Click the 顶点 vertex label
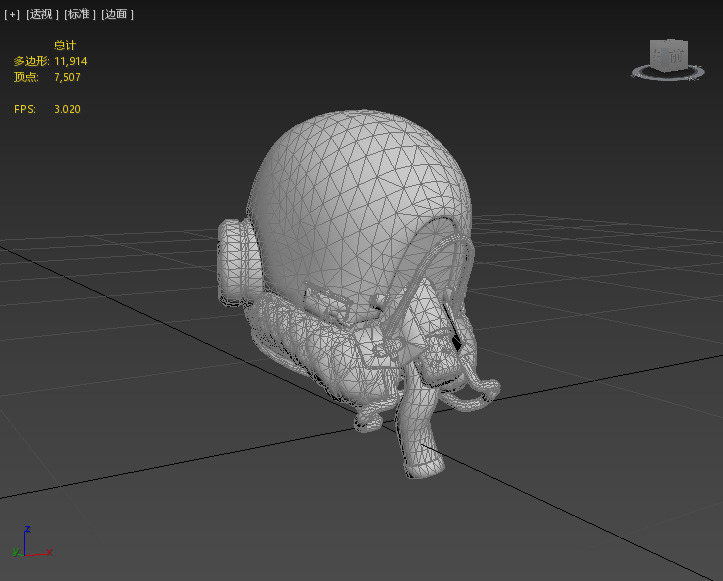The image size is (723, 581). click(x=26, y=77)
